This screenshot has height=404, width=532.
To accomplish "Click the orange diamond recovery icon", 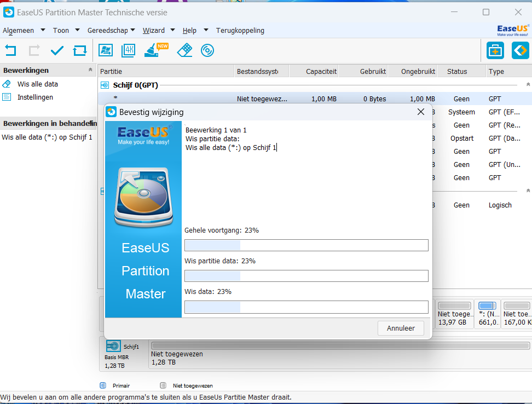I will [x=520, y=50].
